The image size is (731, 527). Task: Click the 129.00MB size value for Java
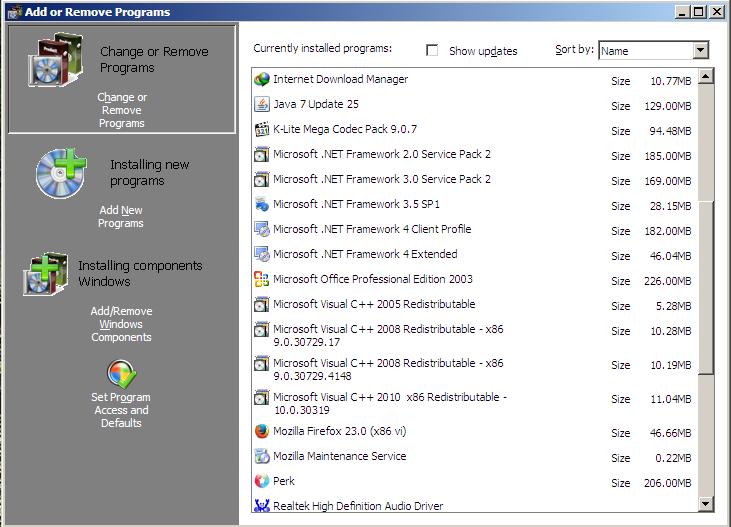click(668, 106)
